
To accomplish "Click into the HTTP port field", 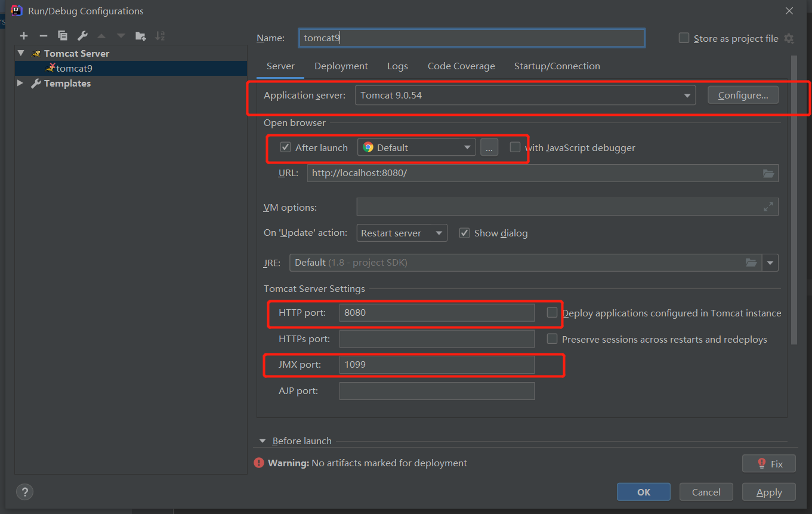I will (x=437, y=313).
